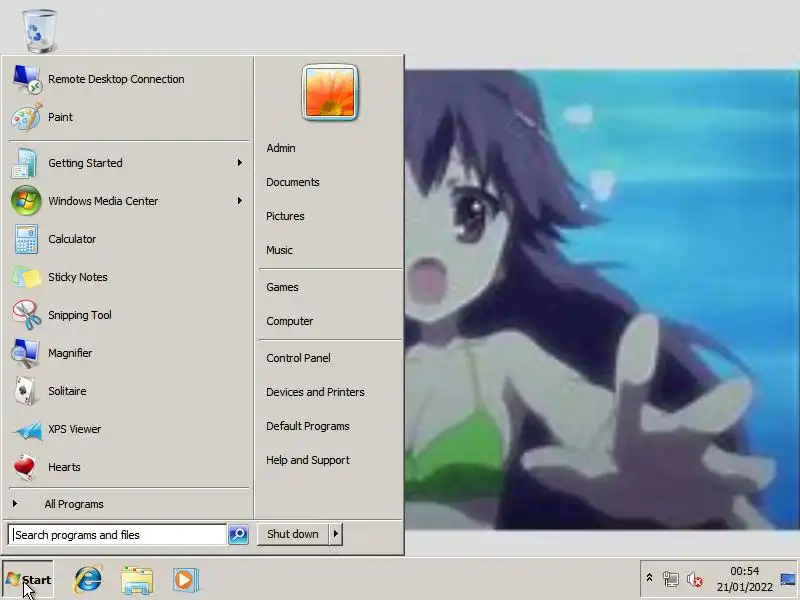Open Default Programs
Viewport: 800px width, 600px height.
[x=308, y=426]
